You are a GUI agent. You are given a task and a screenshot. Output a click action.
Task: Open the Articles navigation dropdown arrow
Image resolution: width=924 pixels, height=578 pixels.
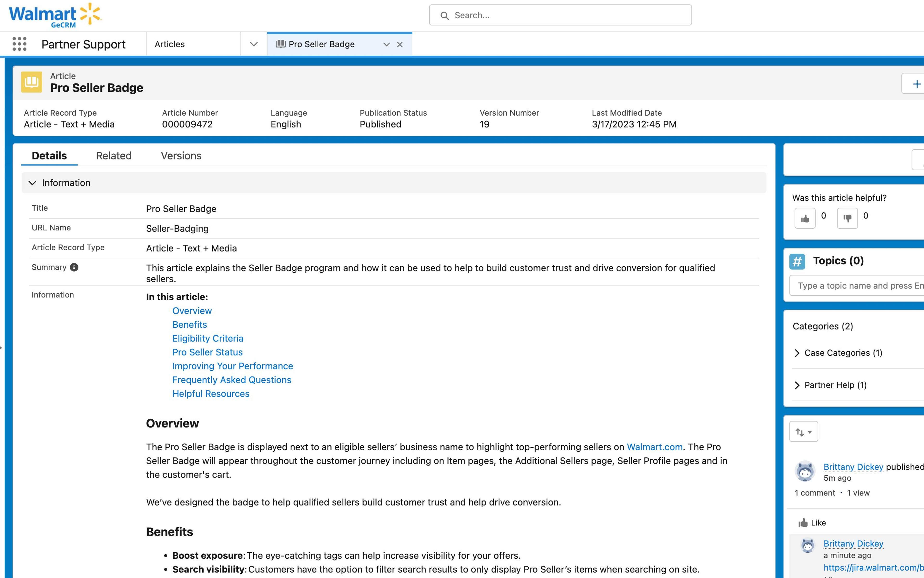point(254,44)
